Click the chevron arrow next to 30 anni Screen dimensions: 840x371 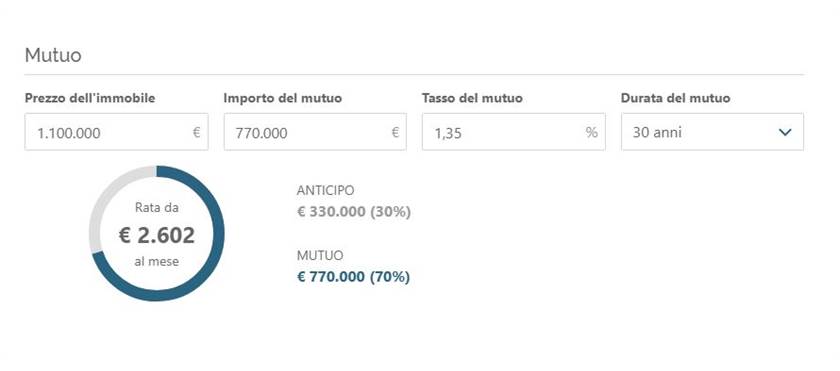pyautogui.click(x=785, y=132)
